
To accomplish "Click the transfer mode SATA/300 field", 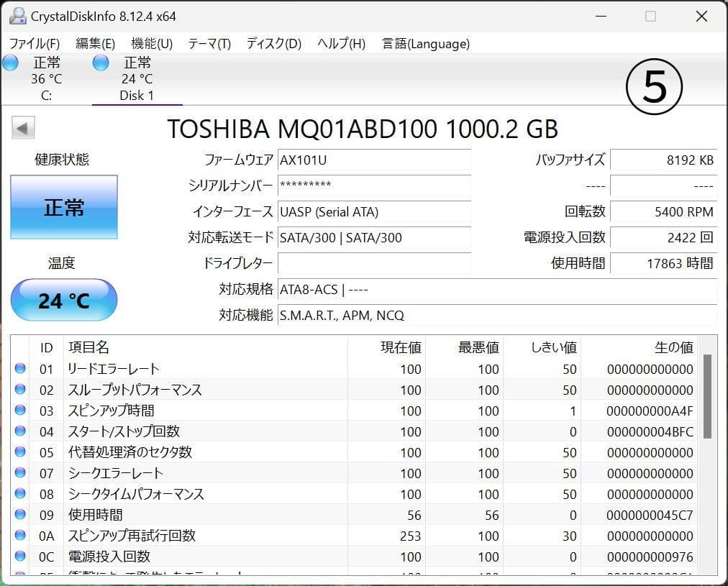I will [374, 237].
